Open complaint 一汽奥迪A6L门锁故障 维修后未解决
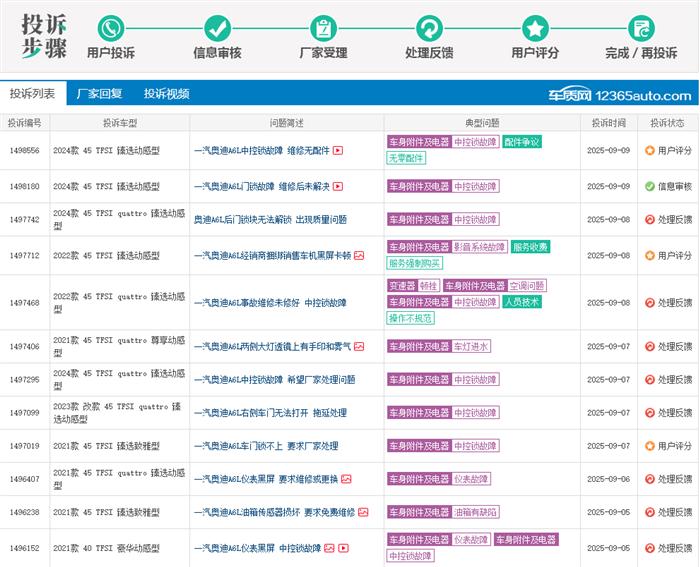The width and height of the screenshot is (700, 567). coord(260,187)
